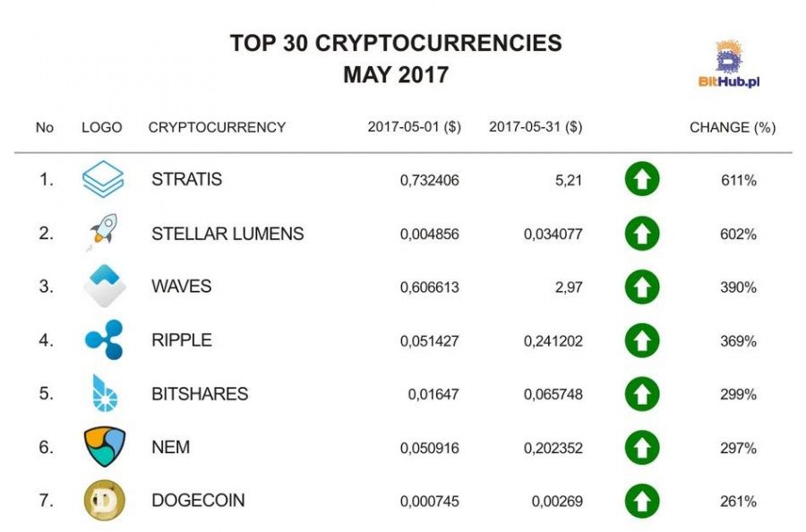Image resolution: width=806 pixels, height=532 pixels.
Task: Click the NEM shield logo
Action: (105, 447)
